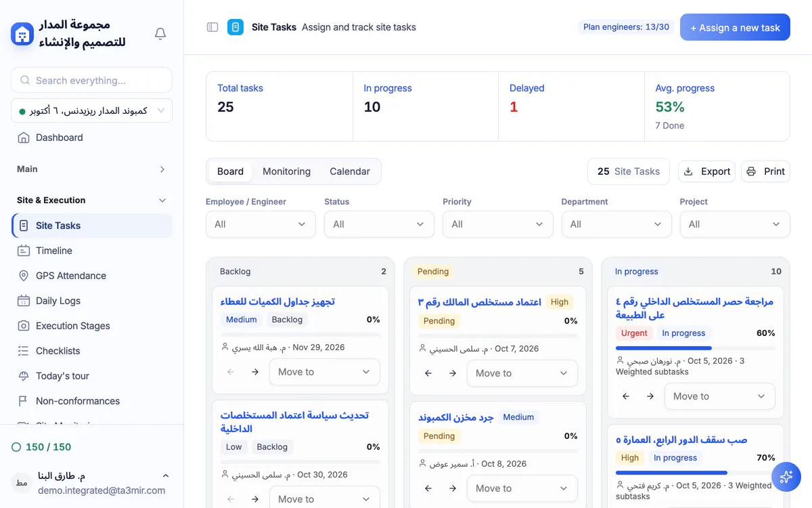Open the Project filter dropdown
Viewport: 812px width, 508px height.
(x=735, y=224)
